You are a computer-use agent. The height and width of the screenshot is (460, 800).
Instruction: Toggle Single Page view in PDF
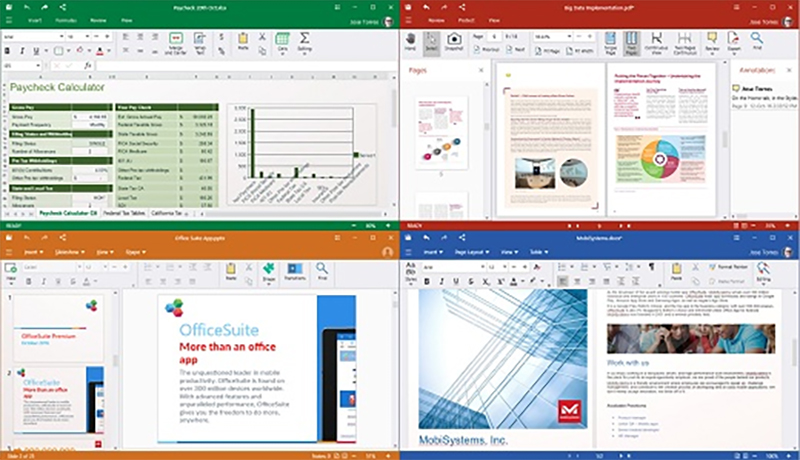(x=611, y=40)
